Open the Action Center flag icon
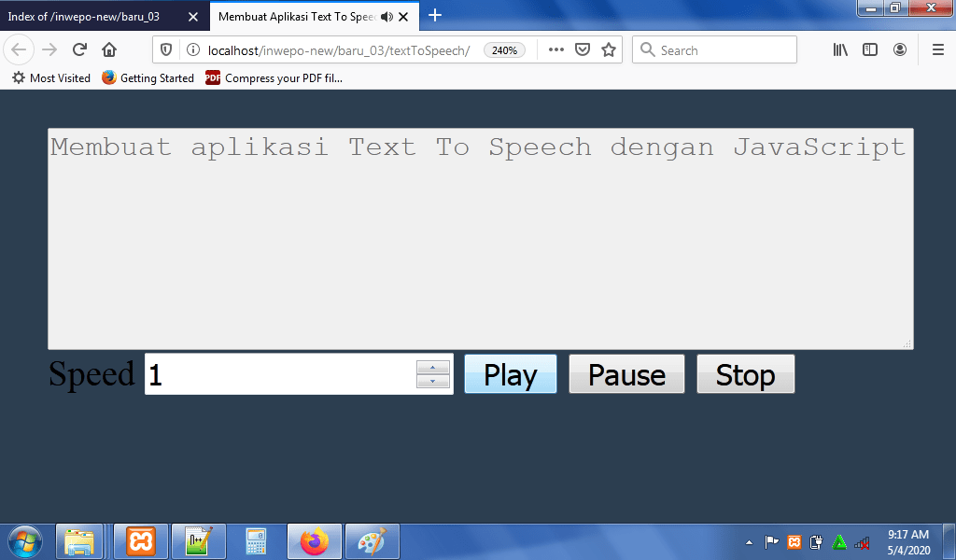The height and width of the screenshot is (560, 956). tap(771, 541)
